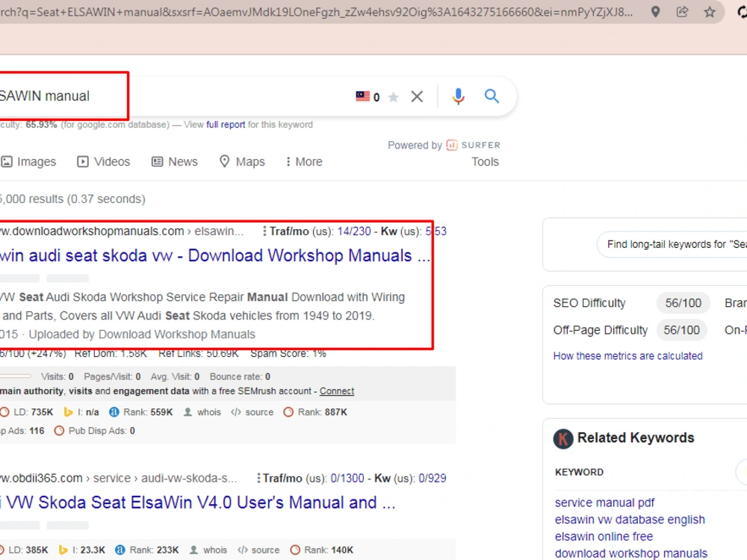Clear the search query with the X
747x560 pixels.
click(x=417, y=96)
